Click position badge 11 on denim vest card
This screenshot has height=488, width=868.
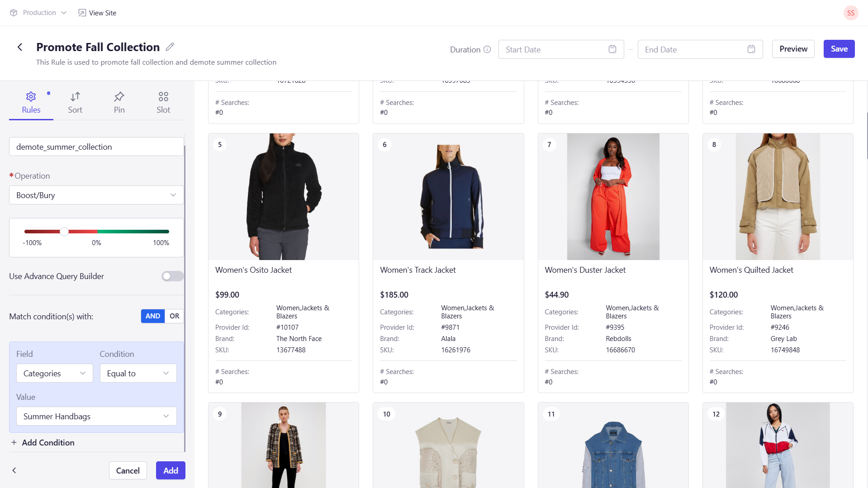[551, 414]
